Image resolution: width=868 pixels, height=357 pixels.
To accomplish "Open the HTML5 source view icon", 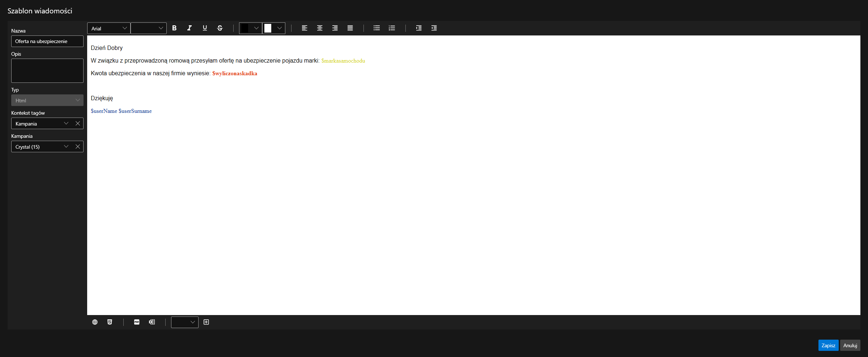I will (110, 322).
